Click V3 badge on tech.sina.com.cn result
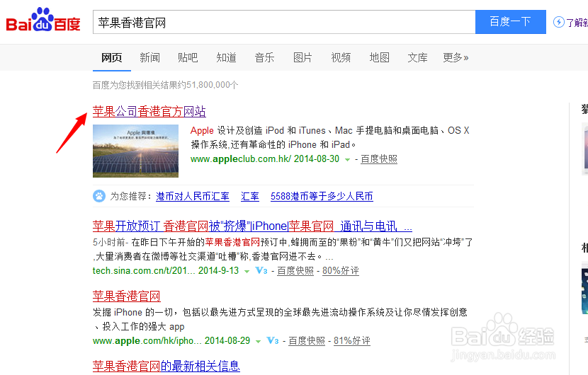 pyautogui.click(x=261, y=270)
